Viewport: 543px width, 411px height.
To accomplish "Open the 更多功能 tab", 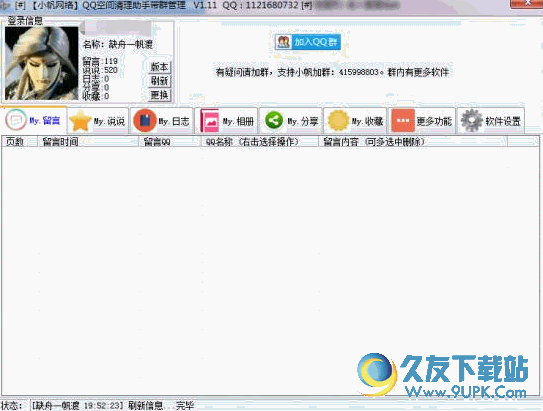I will pos(421,121).
